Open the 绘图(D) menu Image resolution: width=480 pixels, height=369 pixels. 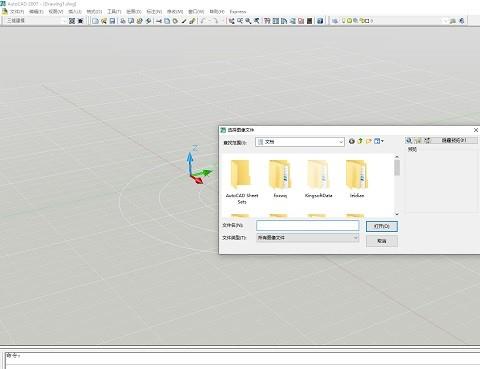tap(134, 12)
